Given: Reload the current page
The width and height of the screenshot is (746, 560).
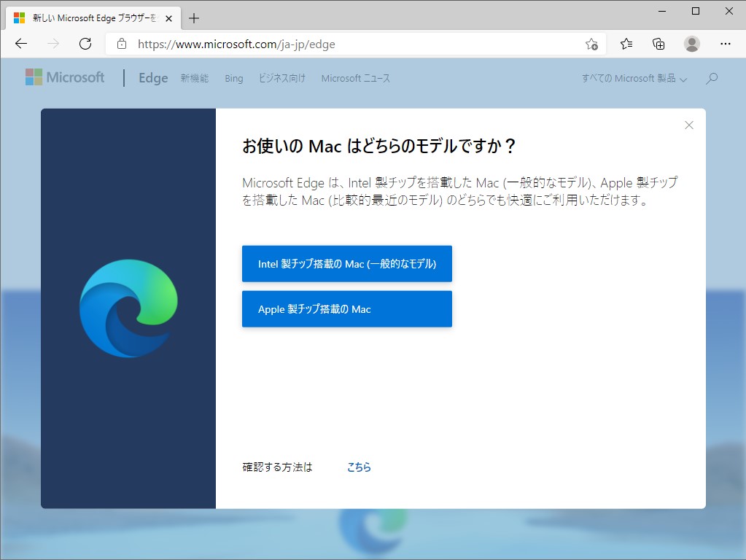Looking at the screenshot, I should point(85,44).
